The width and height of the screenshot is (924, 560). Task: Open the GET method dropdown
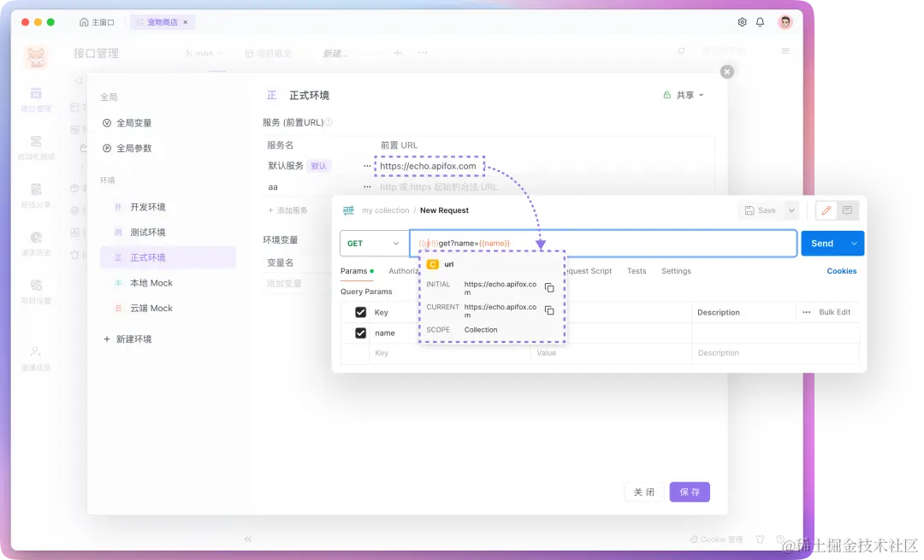click(x=374, y=244)
